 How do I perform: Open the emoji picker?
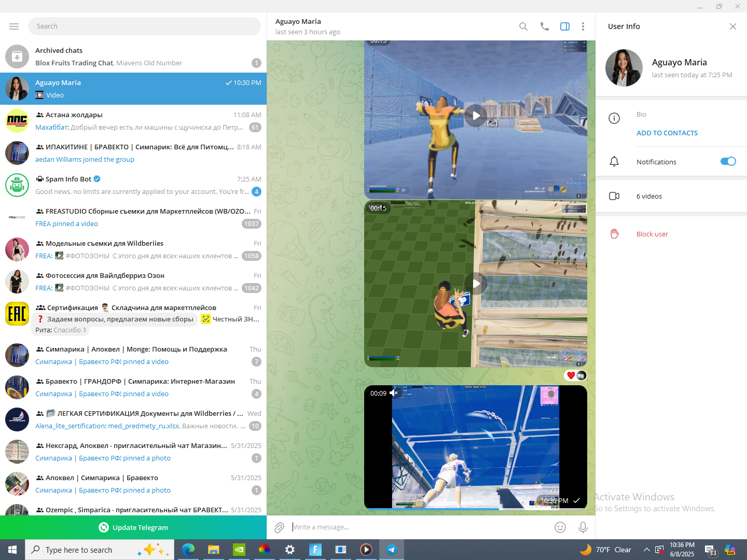[560, 527]
